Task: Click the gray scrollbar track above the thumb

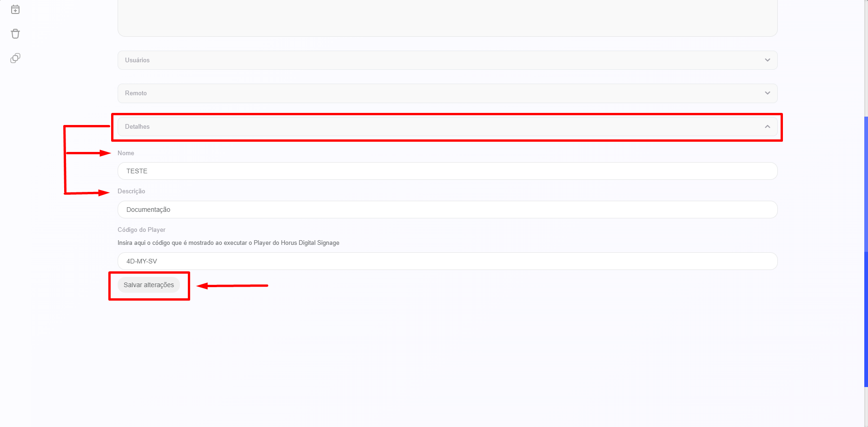Action: tap(866, 56)
